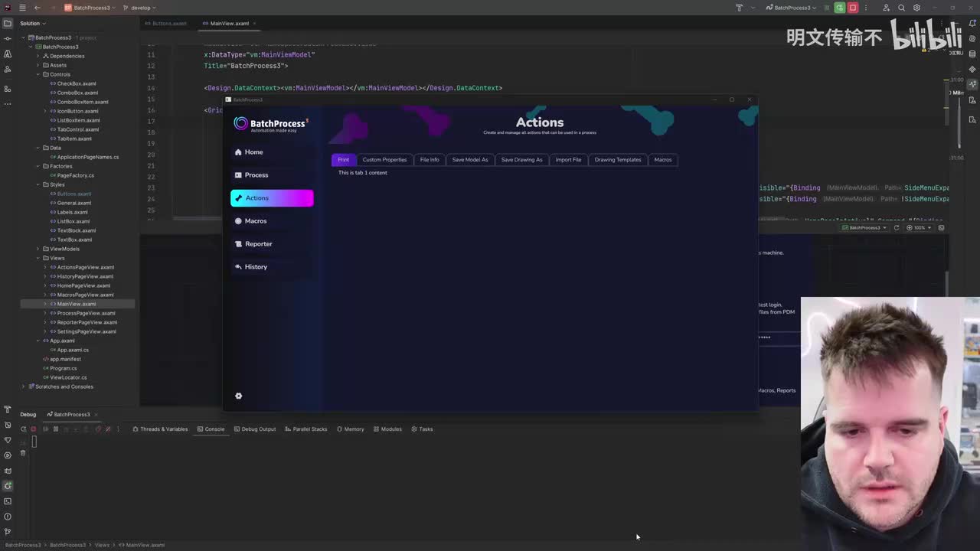Click the back navigation arrow in Rider
Screen dimensions: 980x551
click(x=37, y=8)
